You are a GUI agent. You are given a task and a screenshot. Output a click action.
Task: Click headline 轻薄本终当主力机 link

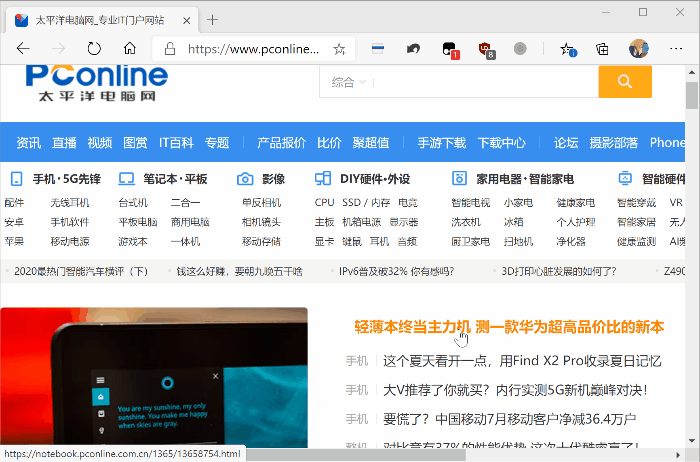click(x=412, y=327)
